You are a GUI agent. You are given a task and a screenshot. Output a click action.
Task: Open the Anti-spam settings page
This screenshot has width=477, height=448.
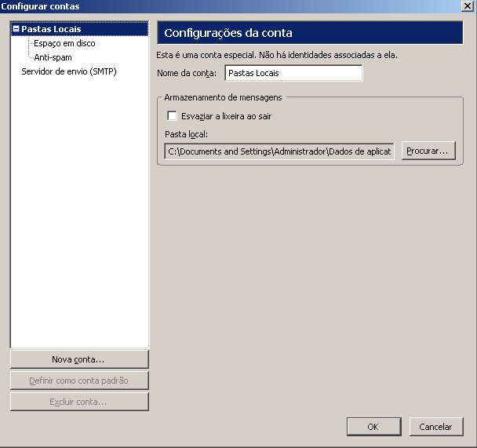click(53, 57)
